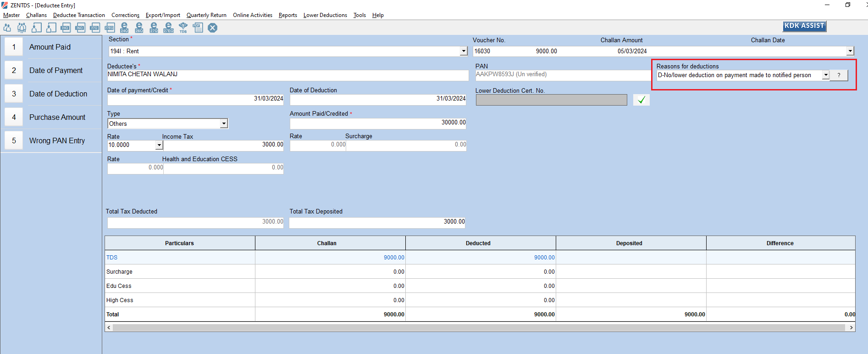Viewport: 868px width, 354px height.
Task: Click the Amount Paid/Credited field 30000.00
Action: tap(378, 124)
